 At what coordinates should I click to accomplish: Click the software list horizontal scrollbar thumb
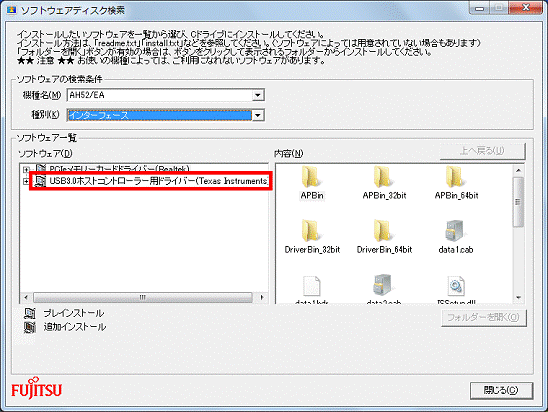pos(143,298)
